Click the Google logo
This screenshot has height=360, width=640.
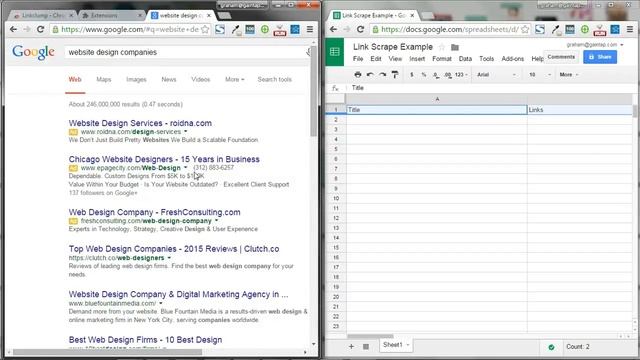[33, 52]
